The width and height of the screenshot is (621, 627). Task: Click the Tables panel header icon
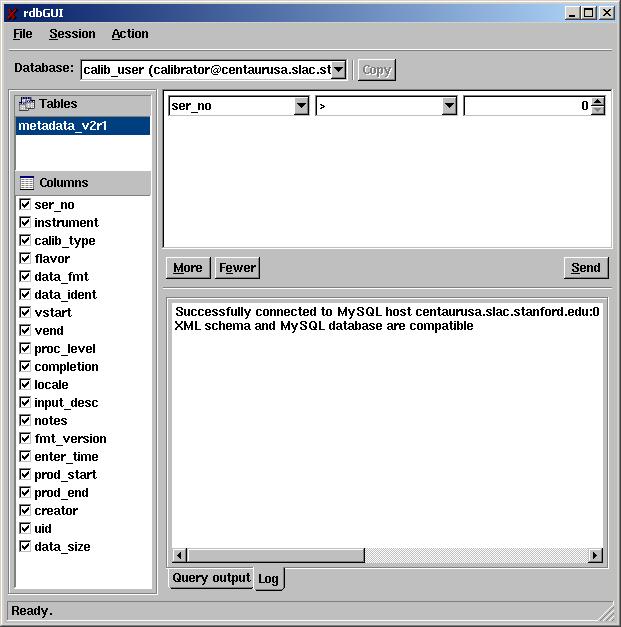[27, 104]
